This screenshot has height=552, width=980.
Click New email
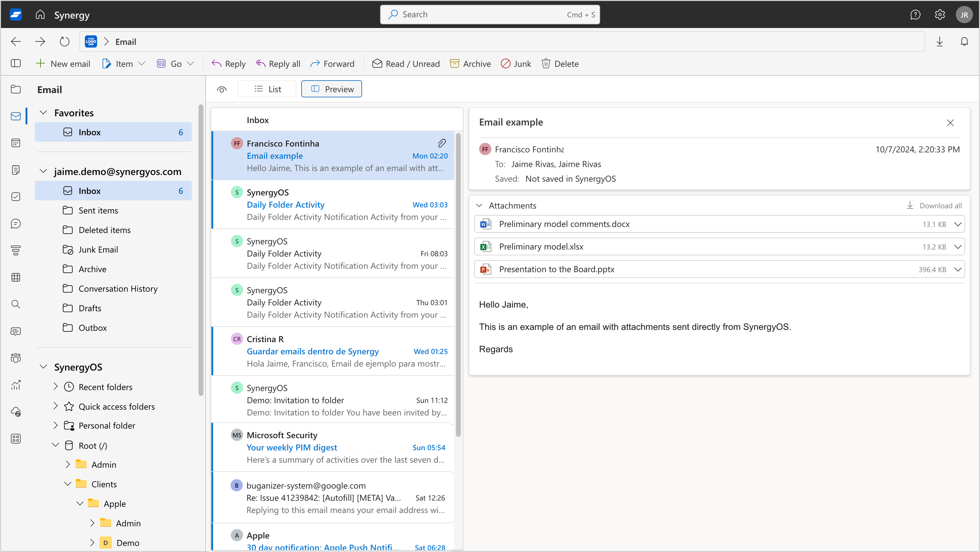coord(63,64)
